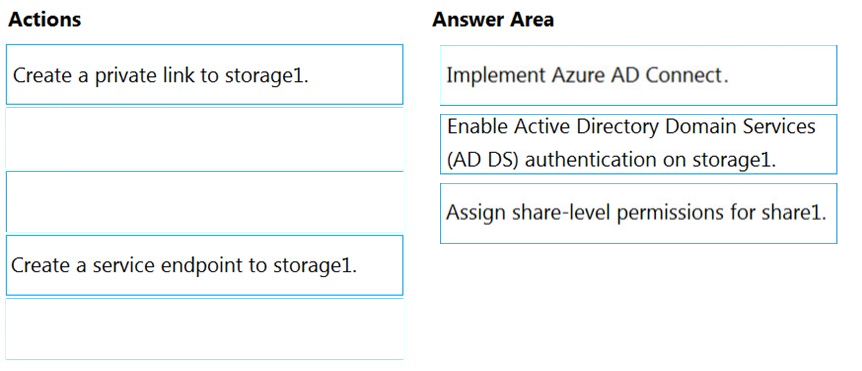The height and width of the screenshot is (371, 862).
Task: Select the "Create a private link to storage1" action
Action: point(205,75)
